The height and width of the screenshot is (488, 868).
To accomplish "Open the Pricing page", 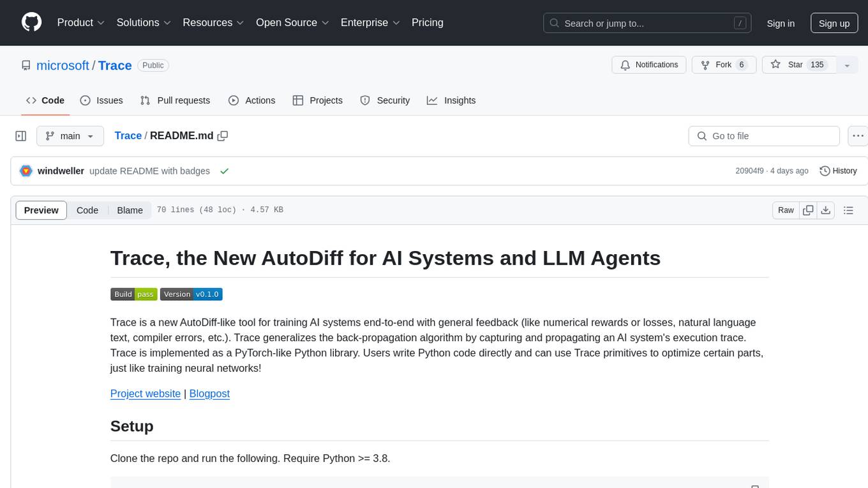I will pyautogui.click(x=428, y=22).
